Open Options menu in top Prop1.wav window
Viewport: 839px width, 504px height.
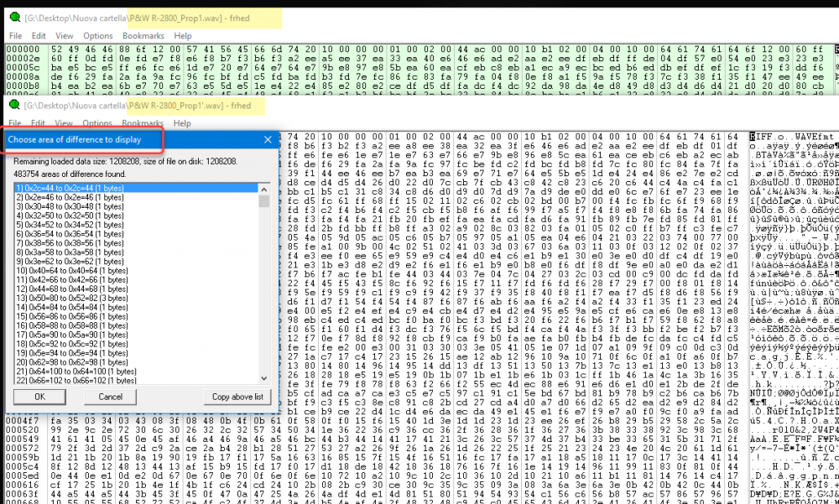pyautogui.click(x=98, y=36)
